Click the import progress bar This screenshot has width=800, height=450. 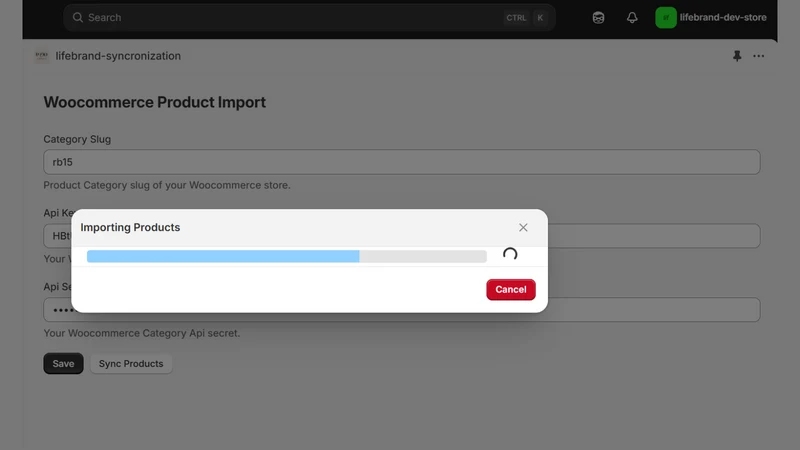tap(287, 256)
